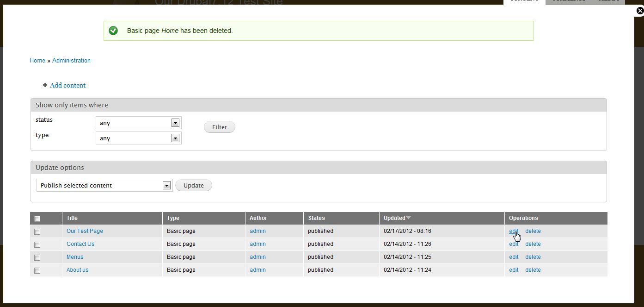
Task: Edit the Contact Us entry
Action: point(514,244)
